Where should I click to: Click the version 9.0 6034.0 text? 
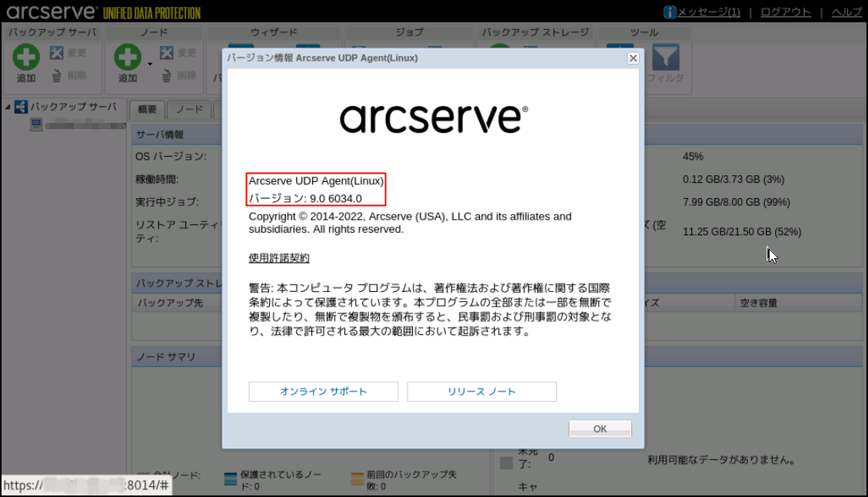[305, 198]
